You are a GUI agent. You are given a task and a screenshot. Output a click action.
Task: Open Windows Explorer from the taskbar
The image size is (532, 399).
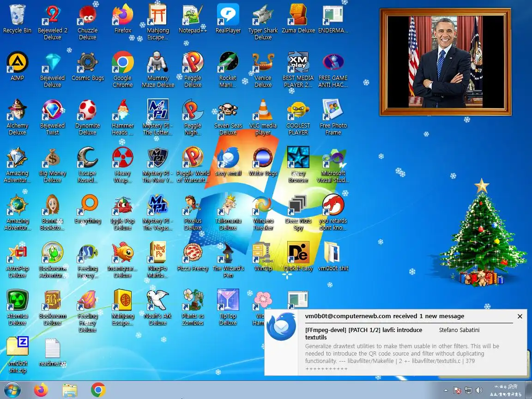pos(70,390)
